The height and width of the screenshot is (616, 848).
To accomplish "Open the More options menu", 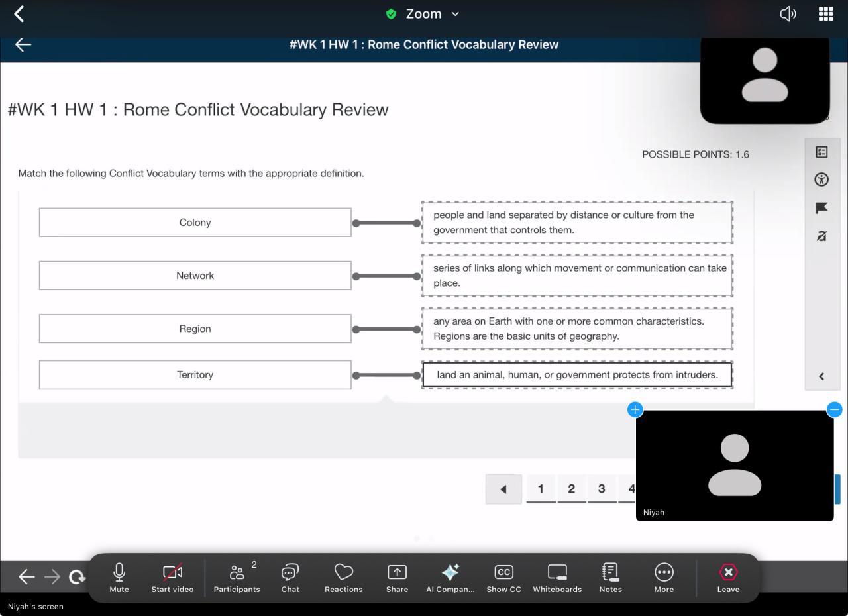I will (x=664, y=578).
